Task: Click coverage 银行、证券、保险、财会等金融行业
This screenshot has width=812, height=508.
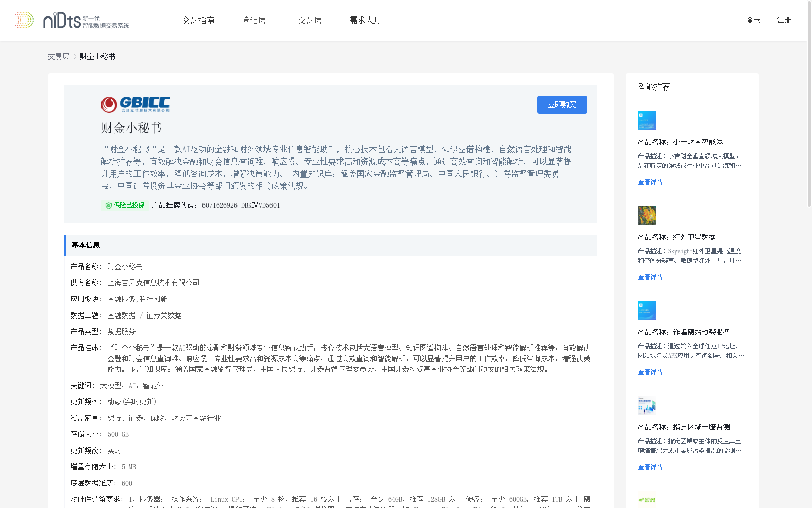Action: click(164, 418)
